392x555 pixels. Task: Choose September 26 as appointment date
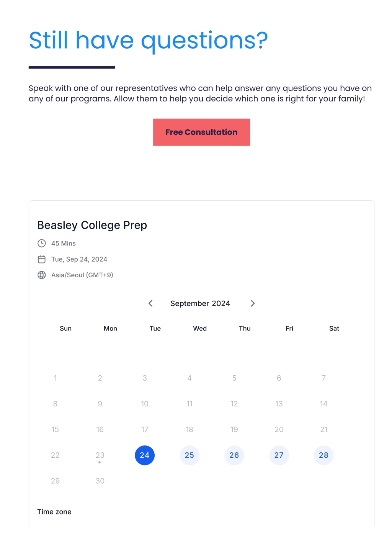[234, 455]
